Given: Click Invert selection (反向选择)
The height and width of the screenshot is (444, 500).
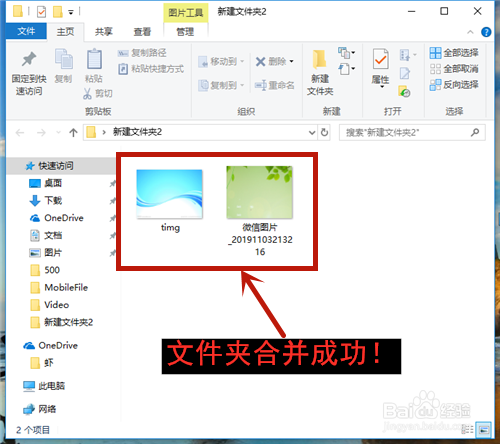Looking at the screenshot, I should (454, 85).
